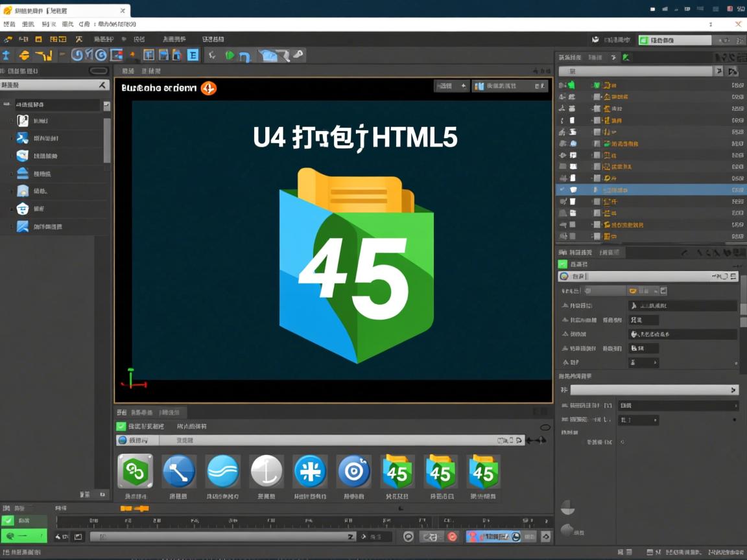Open the first menu in the top menu bar
Screen dimensions: 747x560
coord(8,23)
